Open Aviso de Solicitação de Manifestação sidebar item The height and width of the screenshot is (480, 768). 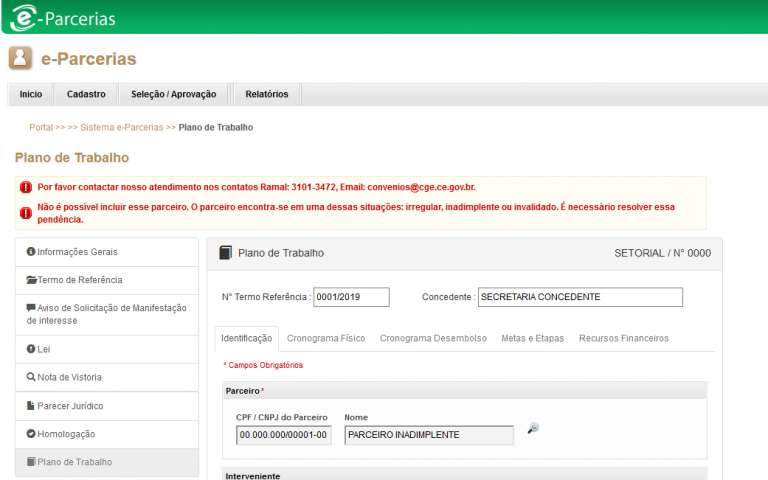tap(107, 314)
